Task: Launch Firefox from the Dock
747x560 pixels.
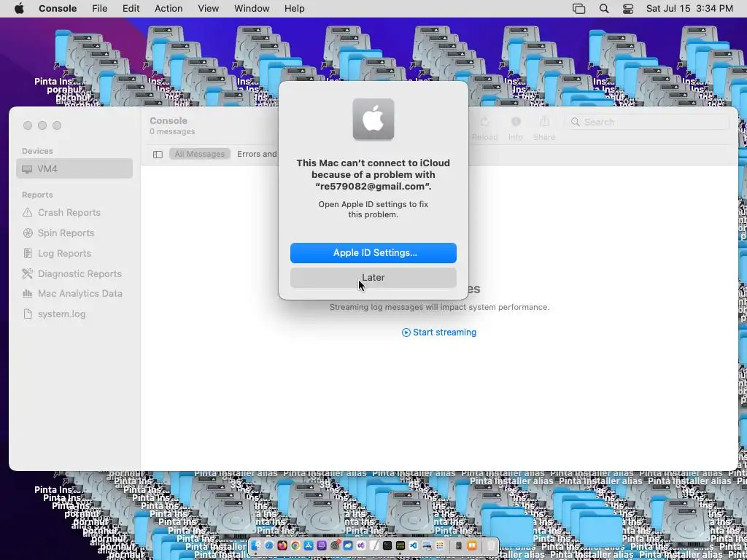Action: coord(282,545)
